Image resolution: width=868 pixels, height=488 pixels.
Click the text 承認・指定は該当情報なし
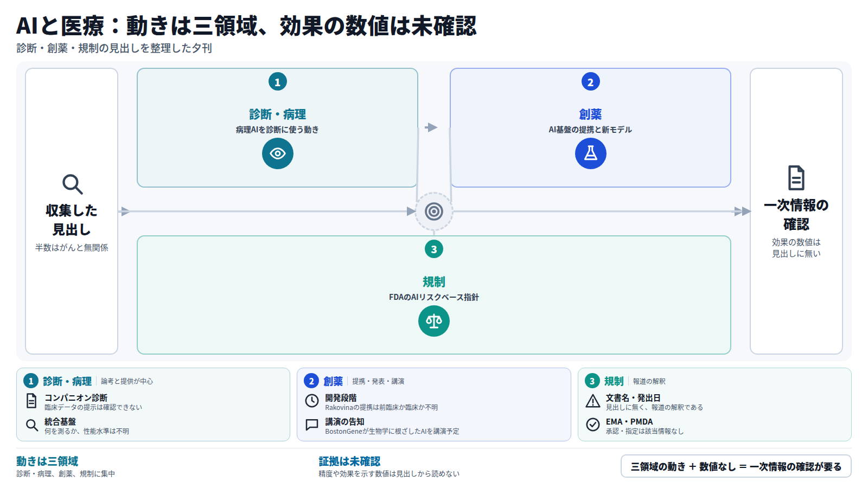(644, 431)
